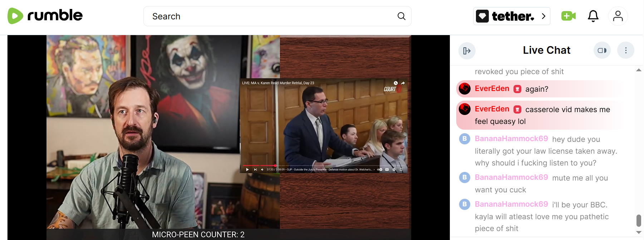This screenshot has width=644, height=240.
Task: Click the embedded video's red progress bar
Action: pos(259,165)
